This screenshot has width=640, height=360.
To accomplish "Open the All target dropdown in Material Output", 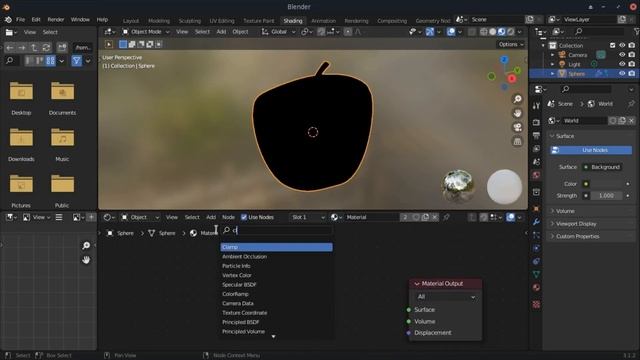I will pyautogui.click(x=446, y=297).
